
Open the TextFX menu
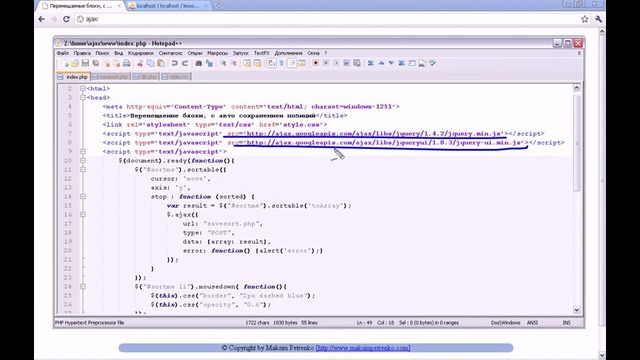click(262, 53)
